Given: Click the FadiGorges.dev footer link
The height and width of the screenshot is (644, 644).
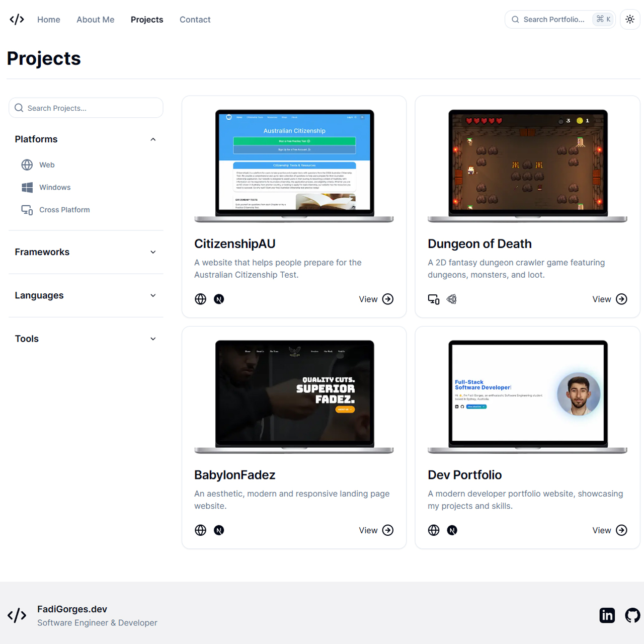Looking at the screenshot, I should [72, 609].
